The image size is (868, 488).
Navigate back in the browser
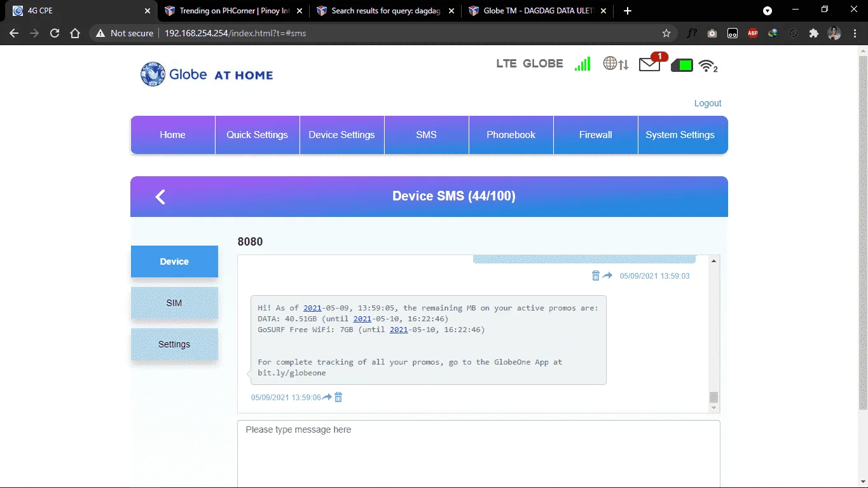[x=14, y=33]
